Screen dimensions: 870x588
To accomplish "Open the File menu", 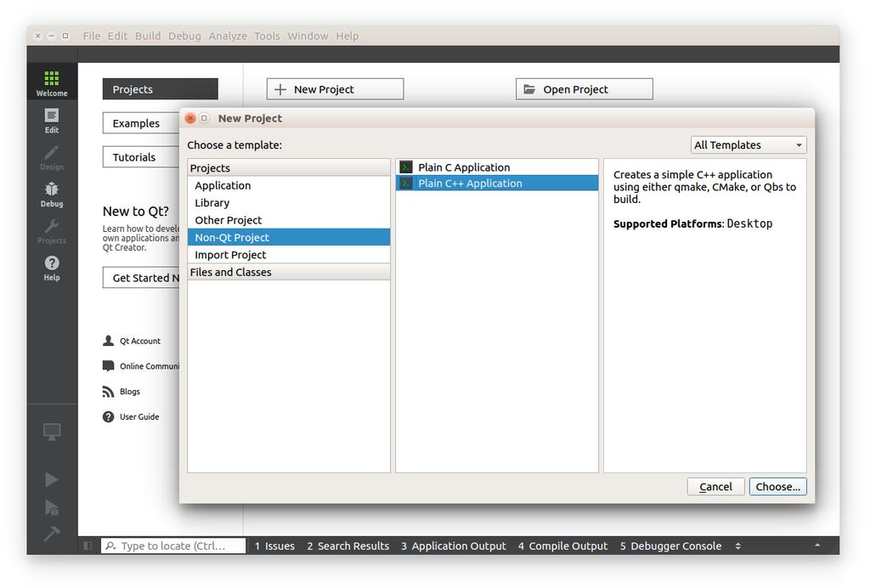I will [x=92, y=36].
